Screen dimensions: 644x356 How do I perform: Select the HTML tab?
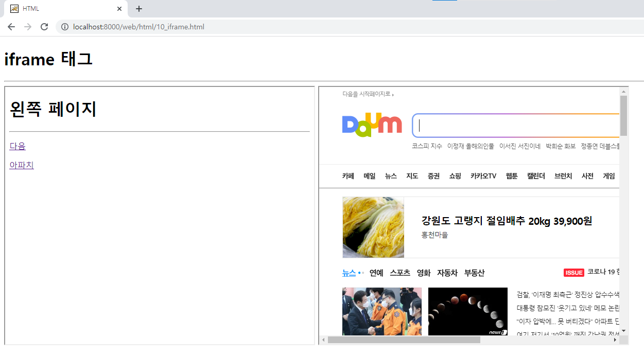[67, 9]
